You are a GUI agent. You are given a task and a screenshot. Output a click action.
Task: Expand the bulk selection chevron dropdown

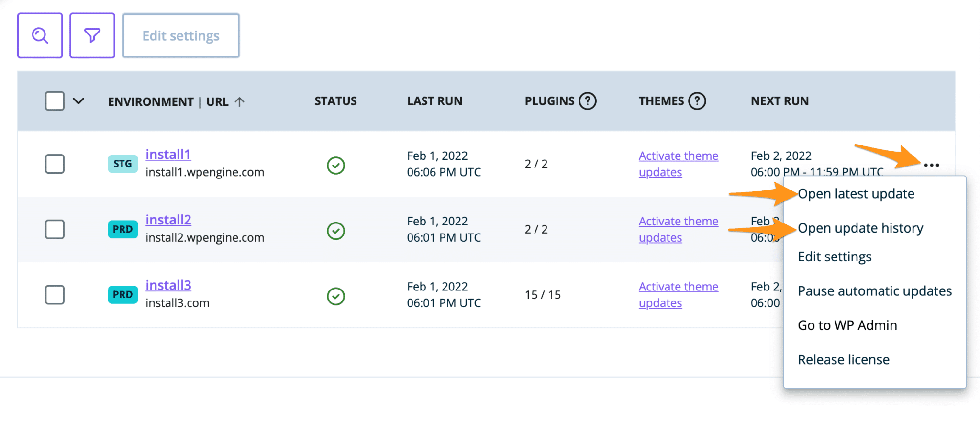point(79,101)
